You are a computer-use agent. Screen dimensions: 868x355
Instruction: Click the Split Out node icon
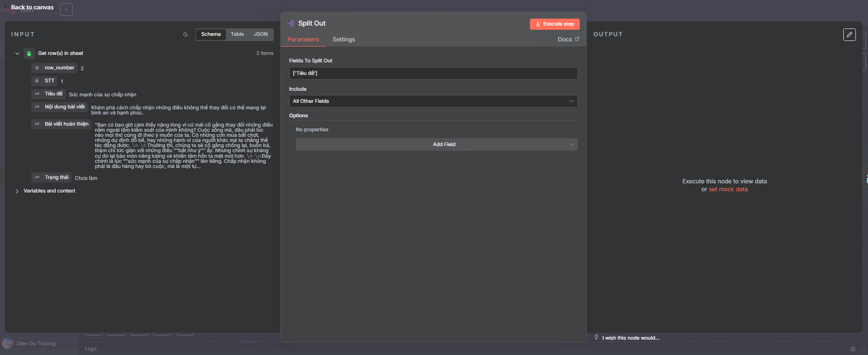291,23
